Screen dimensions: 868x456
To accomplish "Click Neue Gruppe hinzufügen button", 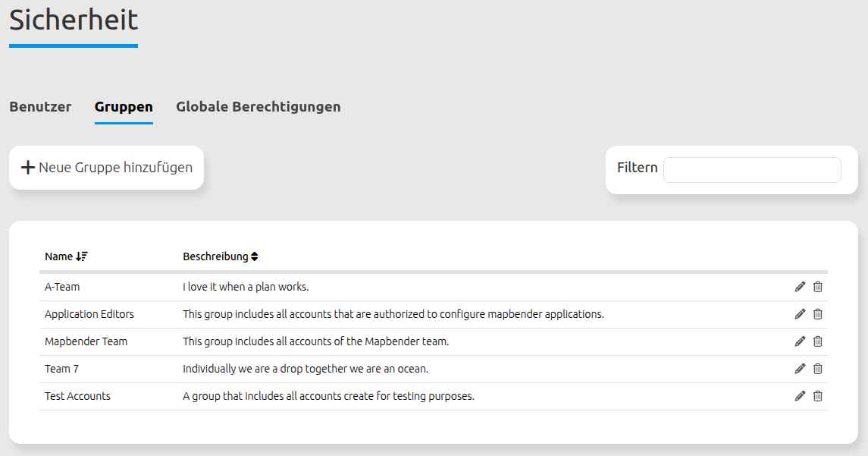I will coord(115,168).
